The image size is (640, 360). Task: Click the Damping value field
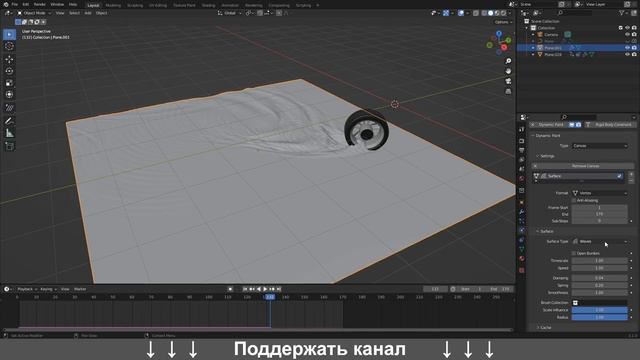599,278
